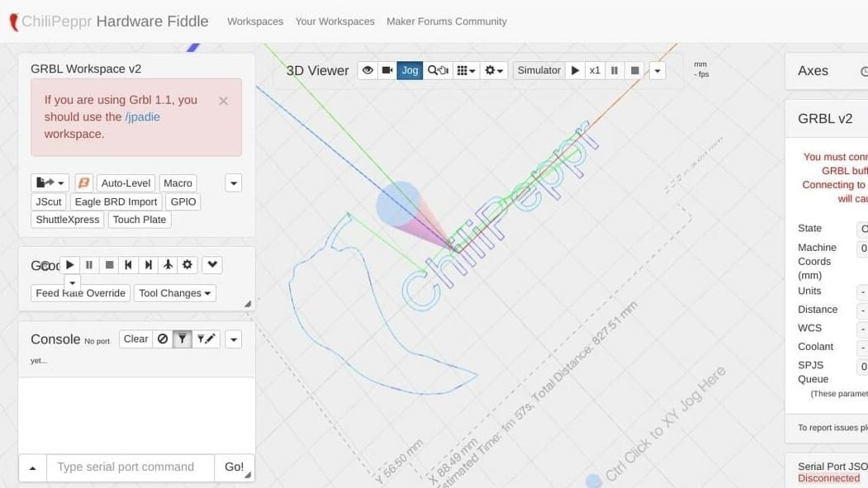
Task: Click the 3D Viewer camera icon
Action: 387,70
